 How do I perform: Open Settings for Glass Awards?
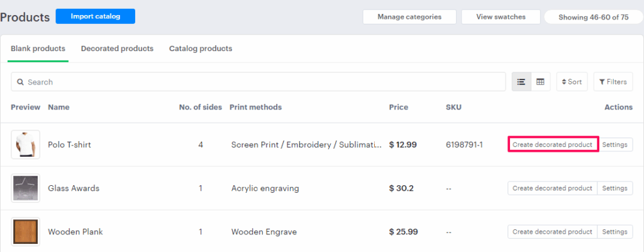point(614,188)
